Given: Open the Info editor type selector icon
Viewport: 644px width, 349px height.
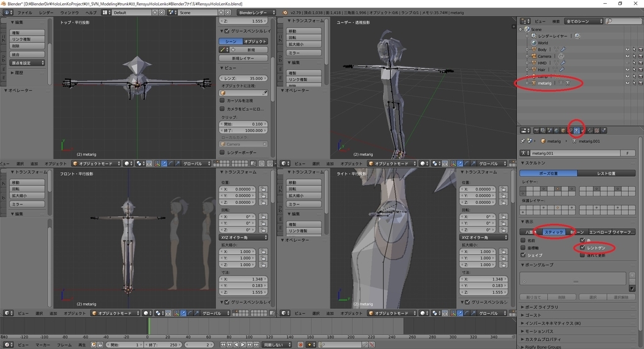Looking at the screenshot, I should click(8, 13).
